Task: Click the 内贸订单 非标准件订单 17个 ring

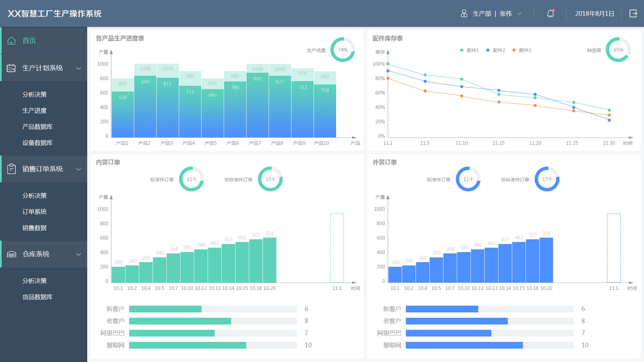Action: coord(270,179)
